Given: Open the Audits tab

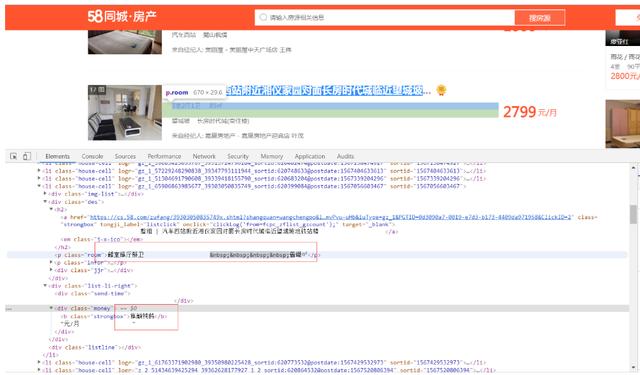Looking at the screenshot, I should click(x=345, y=156).
